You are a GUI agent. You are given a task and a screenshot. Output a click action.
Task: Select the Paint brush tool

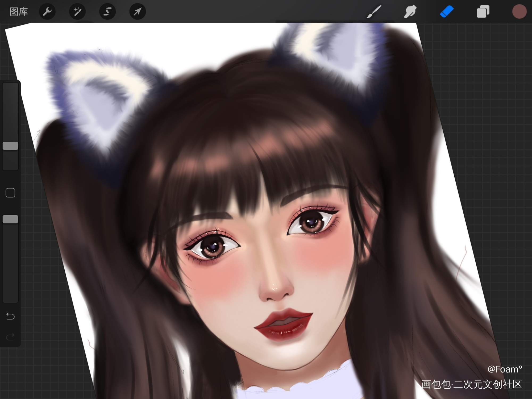[374, 12]
